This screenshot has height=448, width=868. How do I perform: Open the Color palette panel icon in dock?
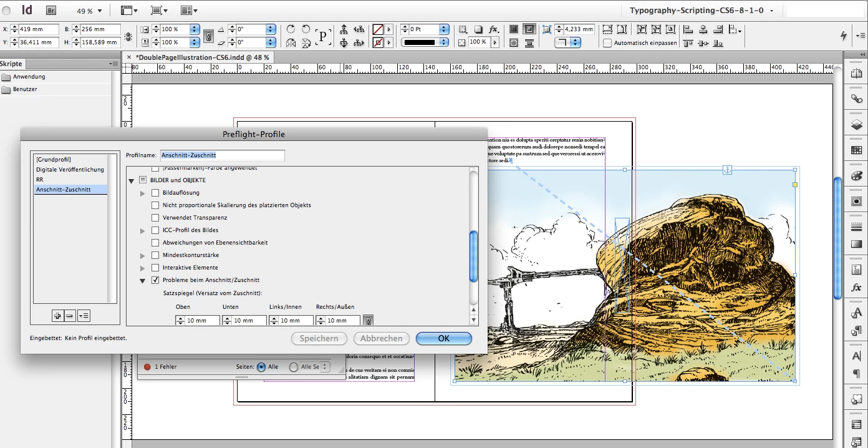856,175
